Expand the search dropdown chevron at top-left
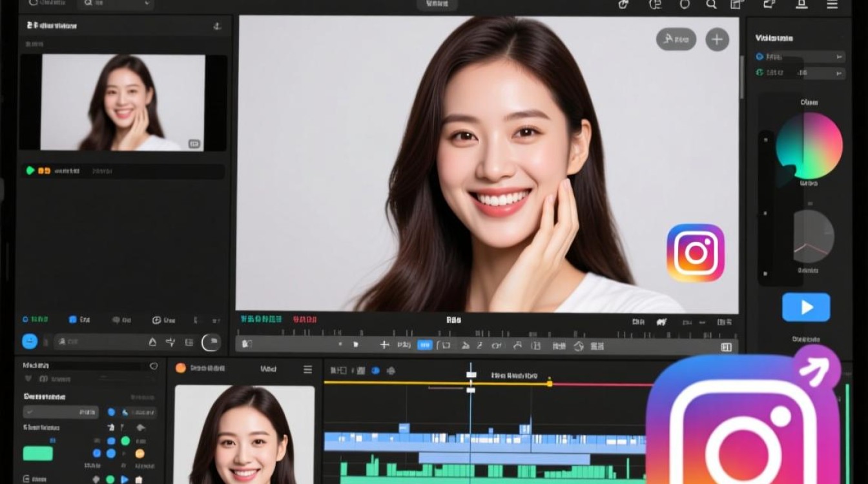The image size is (868, 484). pyautogui.click(x=147, y=5)
